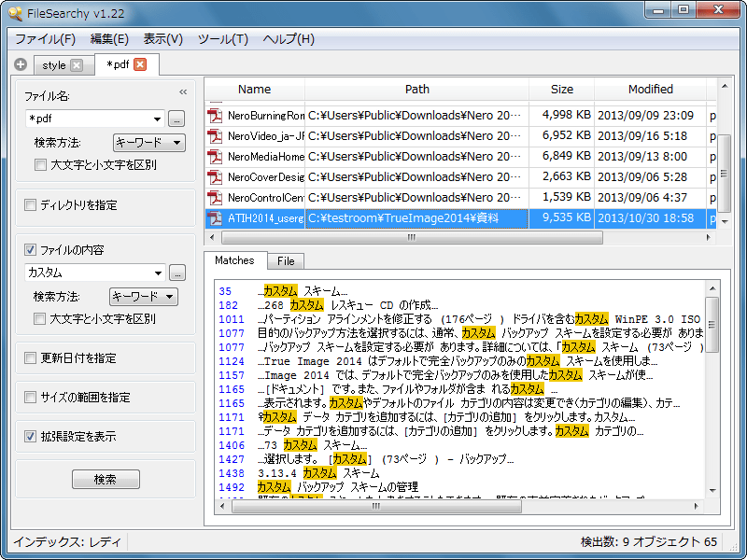Viewport: 747px width, 560px height.
Task: Select match line number 1492
Action: (x=231, y=487)
